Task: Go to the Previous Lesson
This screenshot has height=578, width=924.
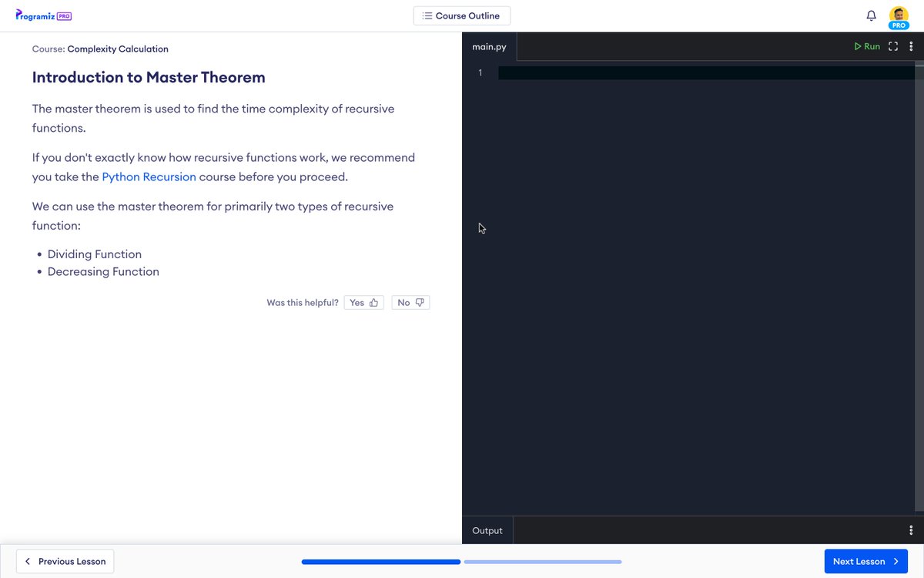Action: click(65, 561)
